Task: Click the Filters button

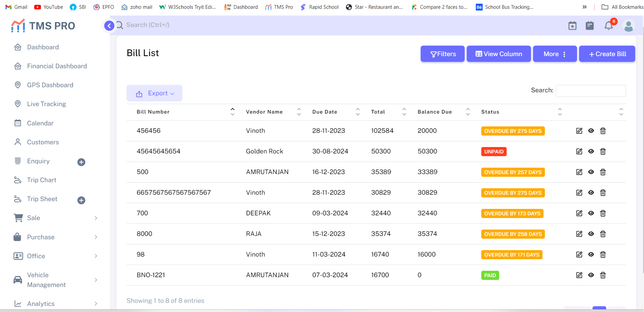Action: [443, 54]
